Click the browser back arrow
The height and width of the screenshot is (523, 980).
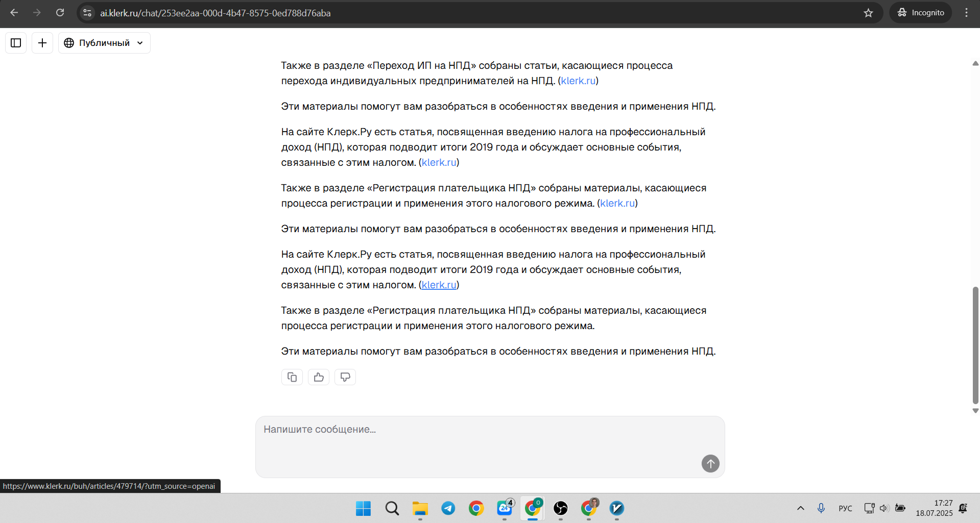tap(14, 13)
